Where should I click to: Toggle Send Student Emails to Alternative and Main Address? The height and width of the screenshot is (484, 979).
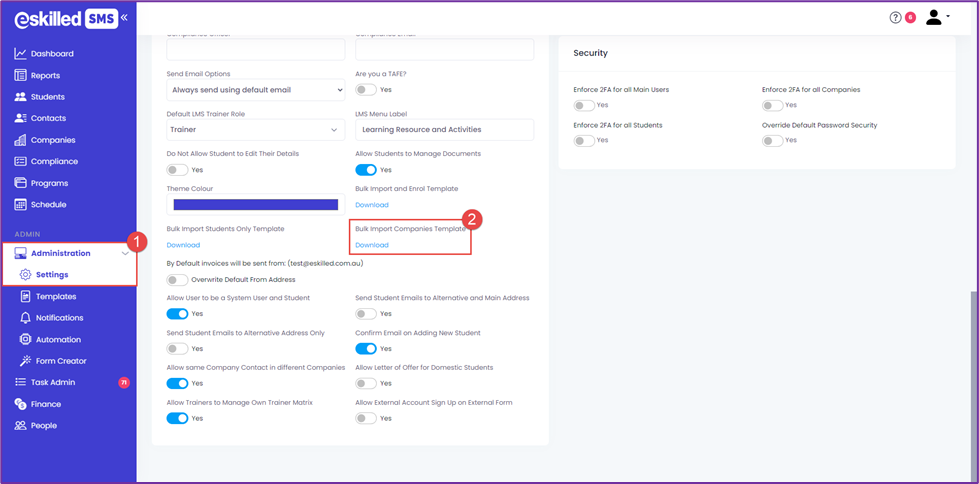366,314
